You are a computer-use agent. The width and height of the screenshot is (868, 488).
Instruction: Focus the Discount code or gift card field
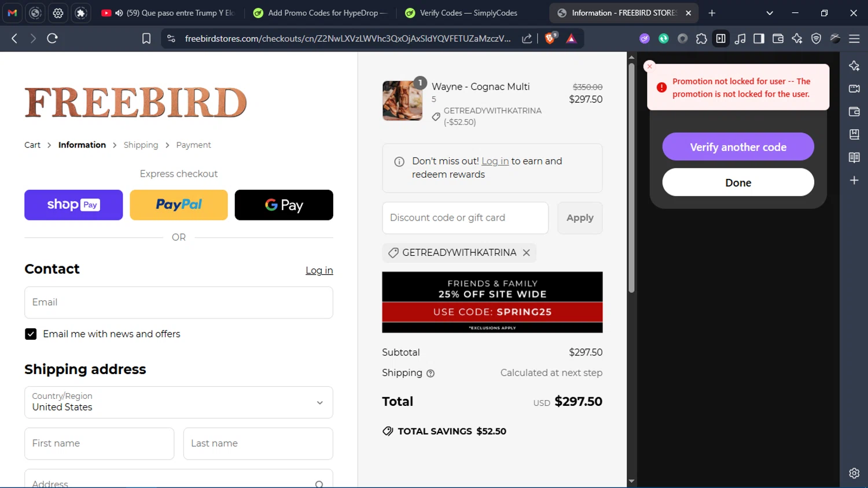click(x=465, y=218)
